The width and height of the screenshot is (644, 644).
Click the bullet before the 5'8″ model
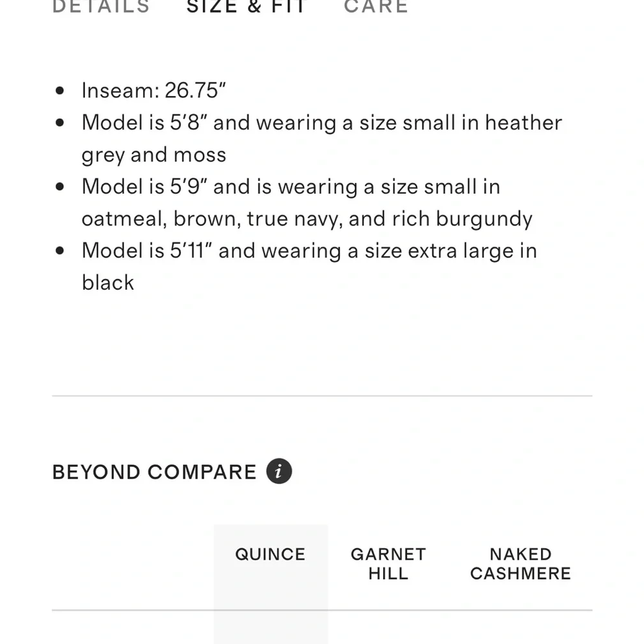point(61,123)
